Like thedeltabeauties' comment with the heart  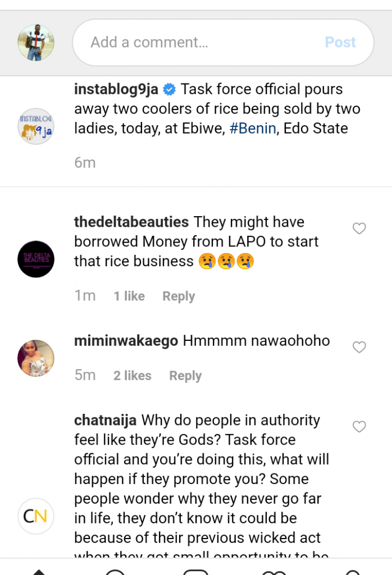[359, 229]
